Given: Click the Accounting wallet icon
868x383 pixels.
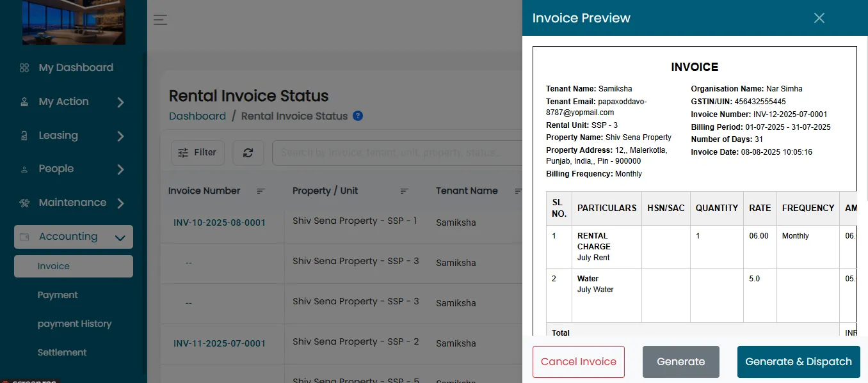Looking at the screenshot, I should point(25,237).
